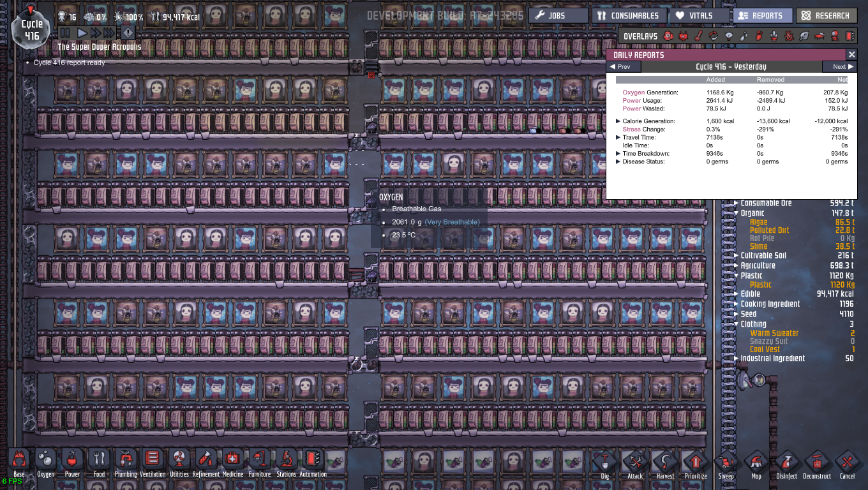The width and height of the screenshot is (868, 490).
Task: Open the Plumbing build menu
Action: (x=126, y=461)
